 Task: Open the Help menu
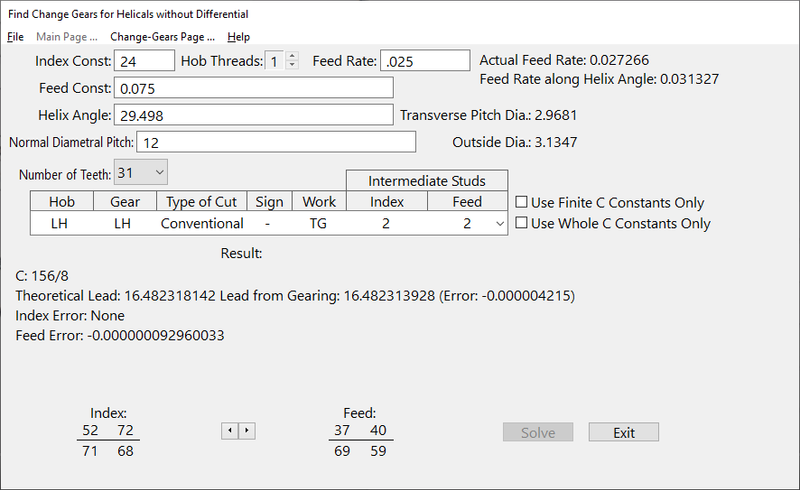tap(238, 37)
